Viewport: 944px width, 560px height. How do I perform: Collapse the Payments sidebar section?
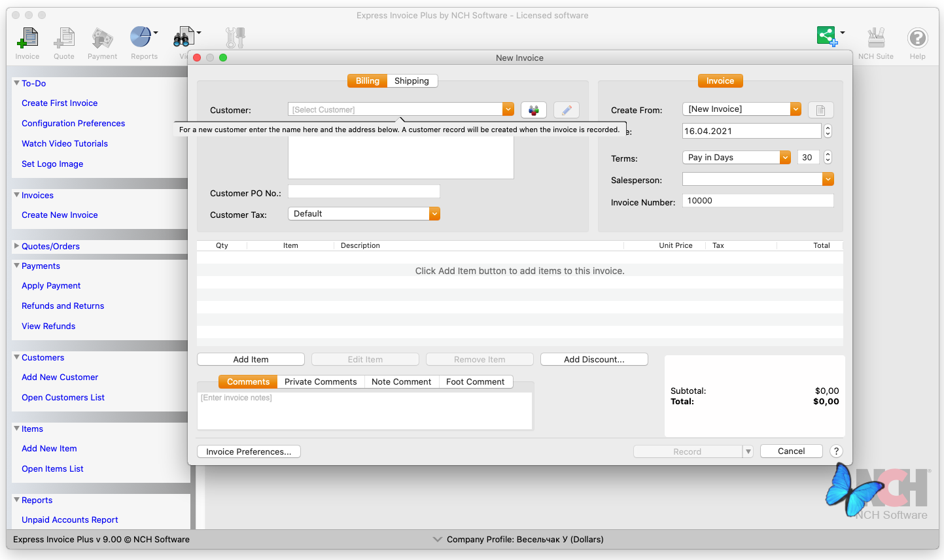(x=16, y=266)
